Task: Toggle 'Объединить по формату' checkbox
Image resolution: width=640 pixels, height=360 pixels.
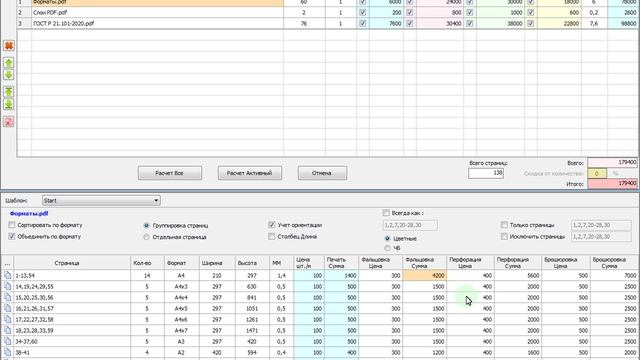Action: tap(12, 236)
